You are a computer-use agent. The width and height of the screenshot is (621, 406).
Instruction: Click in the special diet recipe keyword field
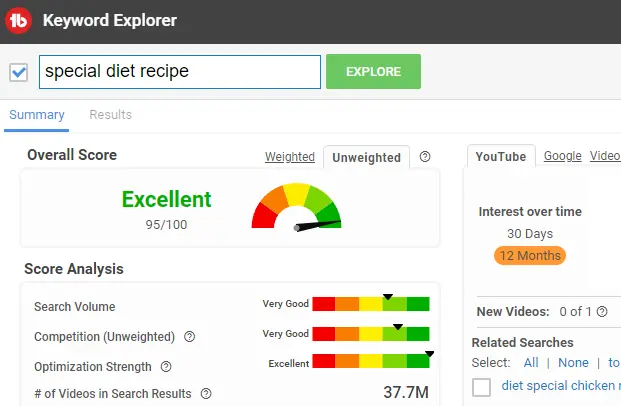point(180,72)
